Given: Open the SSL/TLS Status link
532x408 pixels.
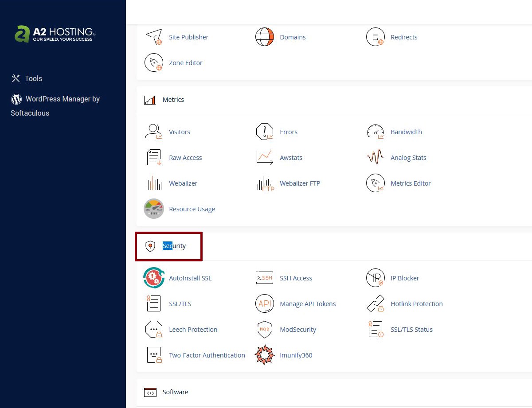Looking at the screenshot, I should pos(412,330).
